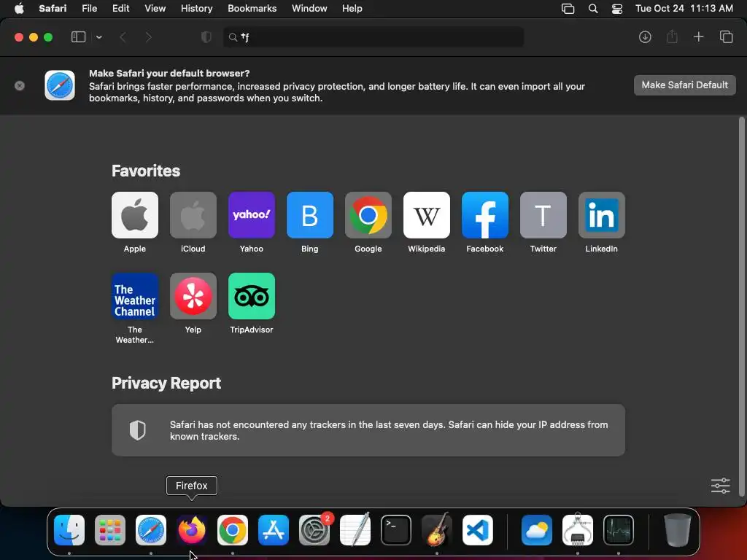This screenshot has width=747, height=560.
Task: Click the date and time in menu bar
Action: tap(684, 9)
